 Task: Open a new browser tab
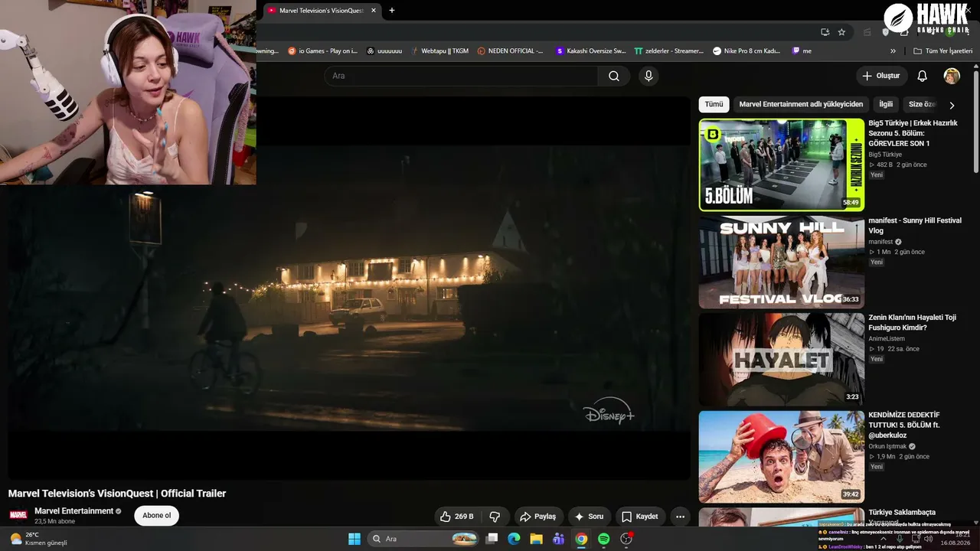[x=392, y=11]
